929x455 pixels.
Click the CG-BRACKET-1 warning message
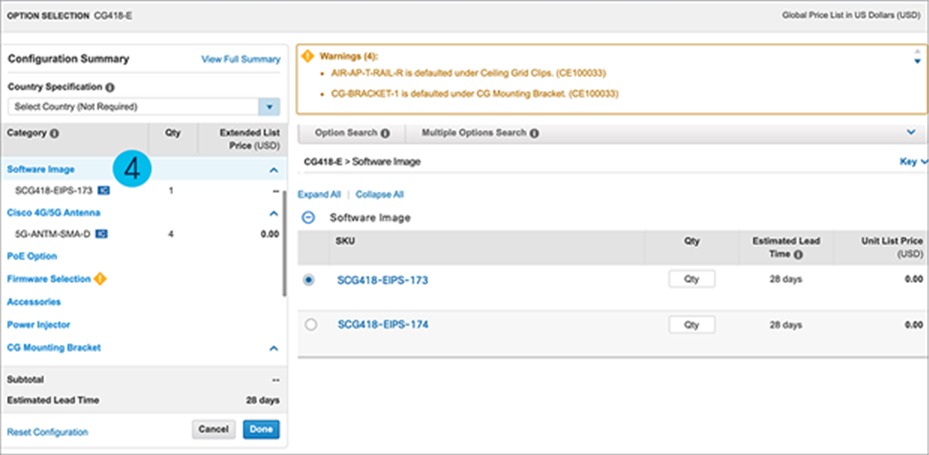point(475,94)
